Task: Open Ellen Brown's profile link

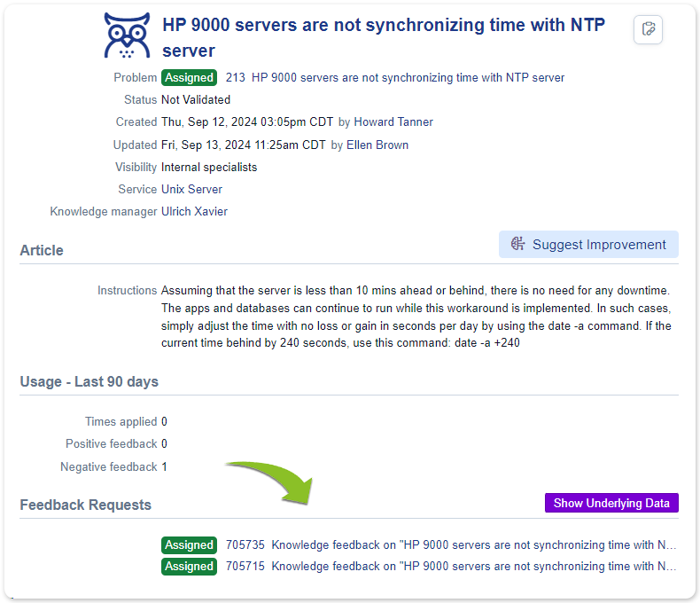Action: pyautogui.click(x=377, y=145)
